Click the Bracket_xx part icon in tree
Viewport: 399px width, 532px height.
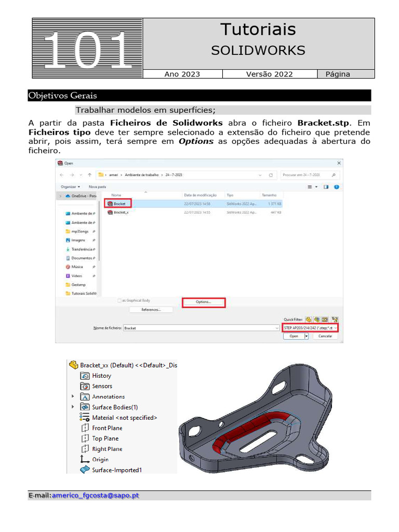(74, 365)
